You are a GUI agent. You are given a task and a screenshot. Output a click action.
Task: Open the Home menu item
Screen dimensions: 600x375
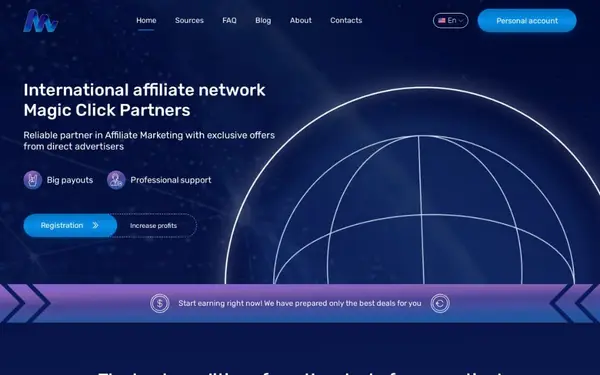click(146, 21)
